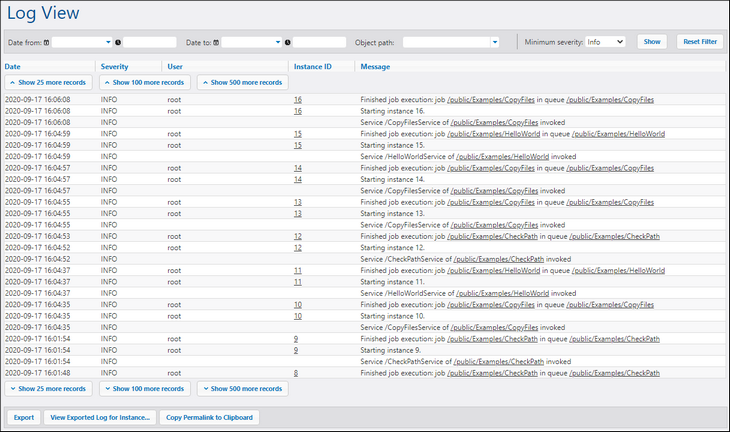Show 25 more records above the table
The height and width of the screenshot is (432, 730).
point(48,82)
